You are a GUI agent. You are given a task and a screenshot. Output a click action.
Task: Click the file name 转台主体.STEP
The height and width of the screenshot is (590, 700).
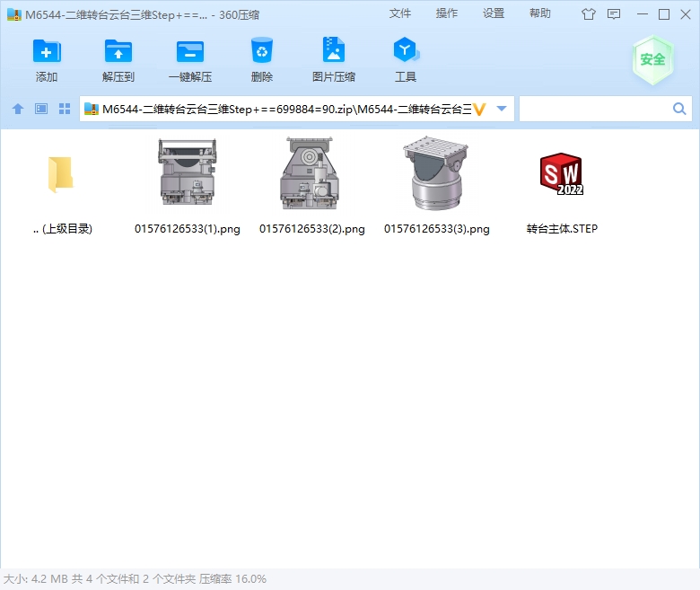562,229
